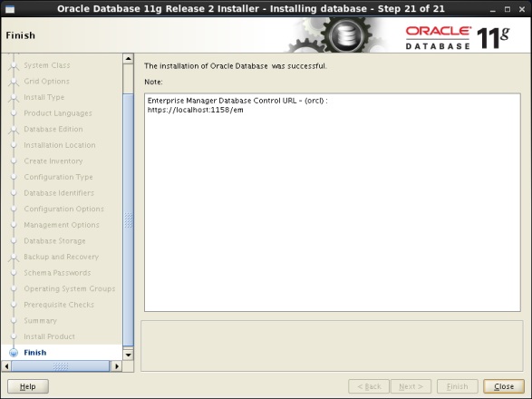Click the Close button
Image resolution: width=532 pixels, height=399 pixels.
point(504,386)
